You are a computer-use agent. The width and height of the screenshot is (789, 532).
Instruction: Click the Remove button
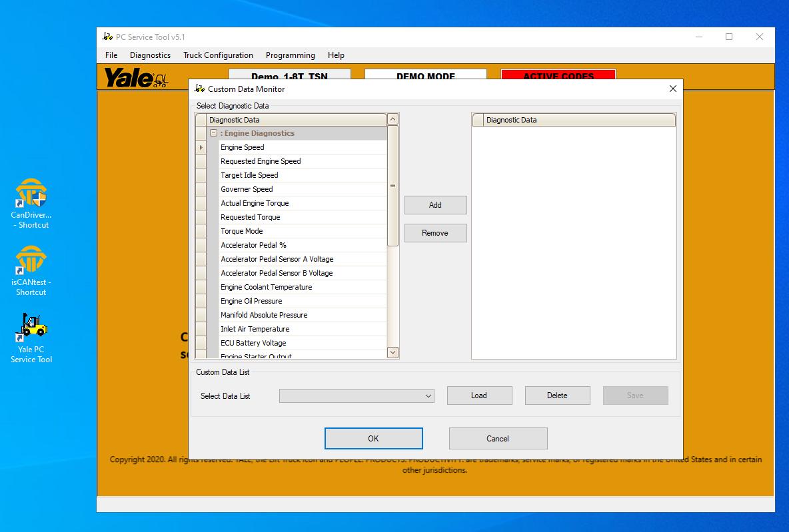pyautogui.click(x=435, y=233)
